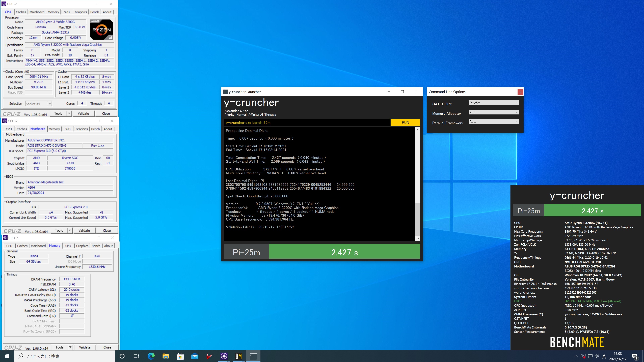The height and width of the screenshot is (362, 644).
Task: Open CPU tab in Memory CPU-Z window
Action: coord(9,246)
